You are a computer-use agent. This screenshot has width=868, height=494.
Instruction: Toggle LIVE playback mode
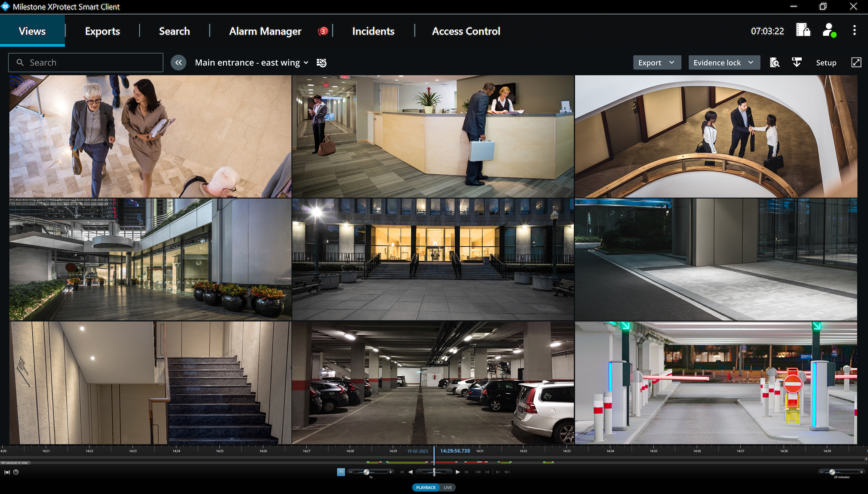click(448, 486)
